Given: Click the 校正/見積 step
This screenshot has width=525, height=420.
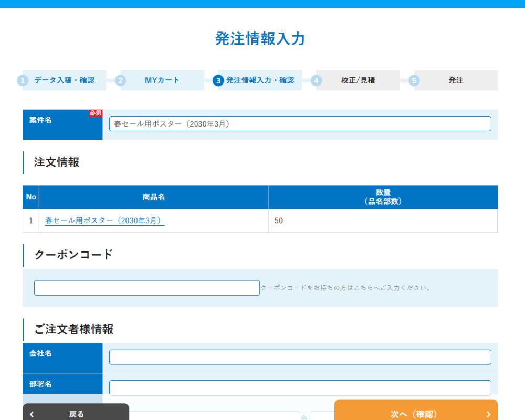Looking at the screenshot, I should point(355,80).
